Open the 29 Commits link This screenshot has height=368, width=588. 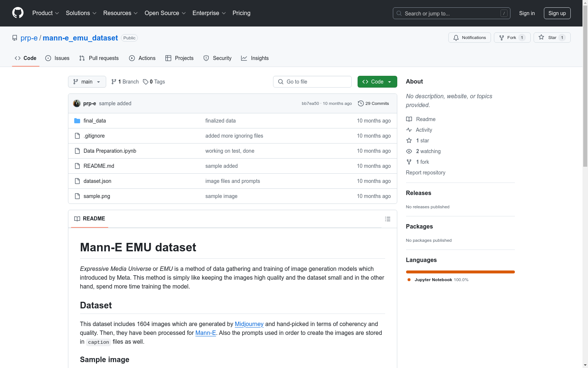373,103
